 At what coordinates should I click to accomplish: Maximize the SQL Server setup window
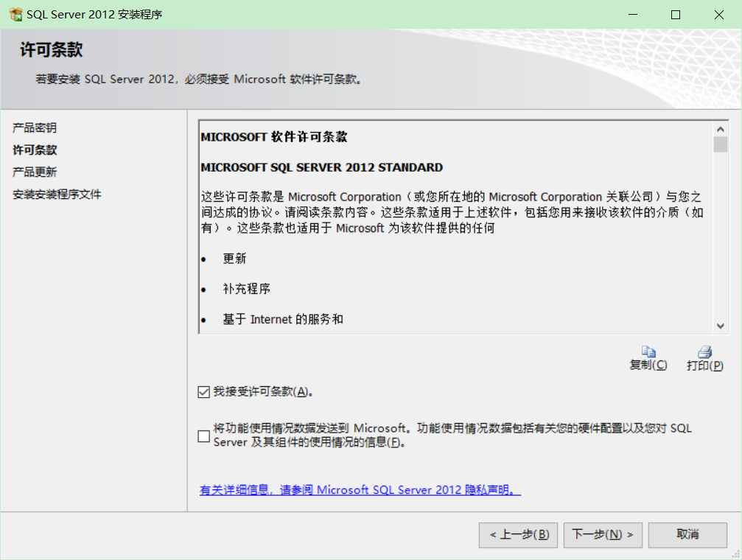point(676,15)
